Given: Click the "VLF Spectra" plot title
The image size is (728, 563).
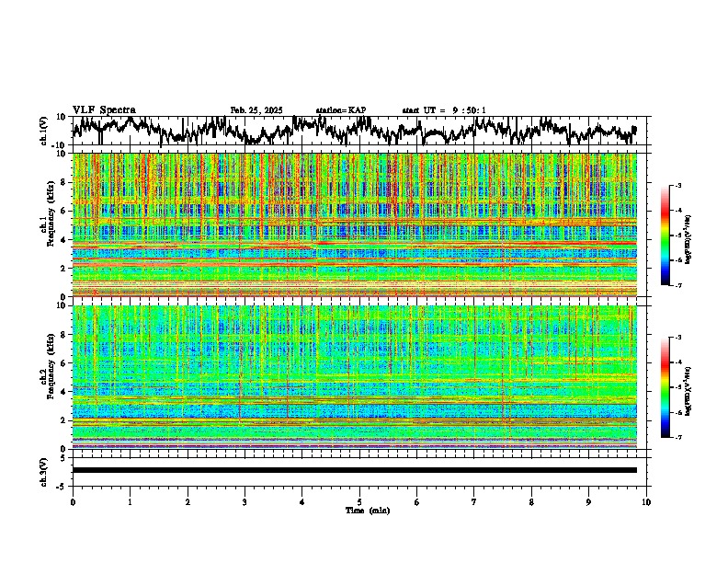Looking at the screenshot, I should click(104, 110).
